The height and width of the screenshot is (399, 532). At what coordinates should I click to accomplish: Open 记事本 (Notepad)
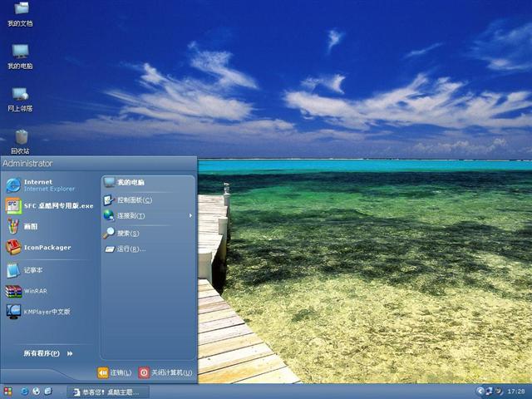(33, 270)
